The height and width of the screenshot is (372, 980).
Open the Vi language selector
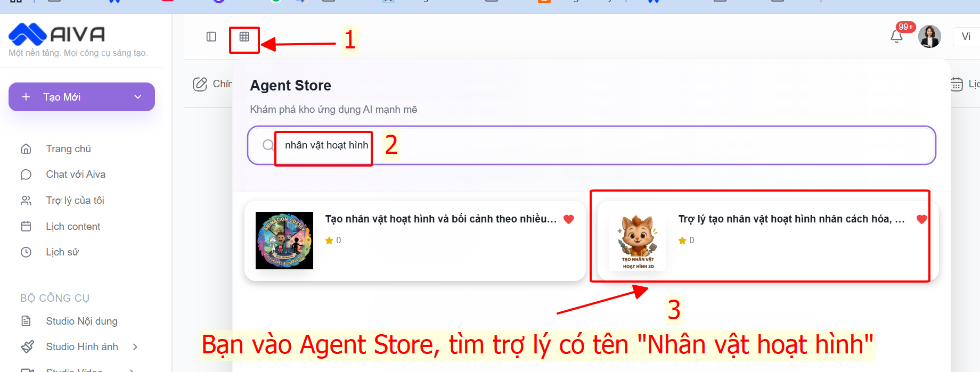(x=966, y=37)
